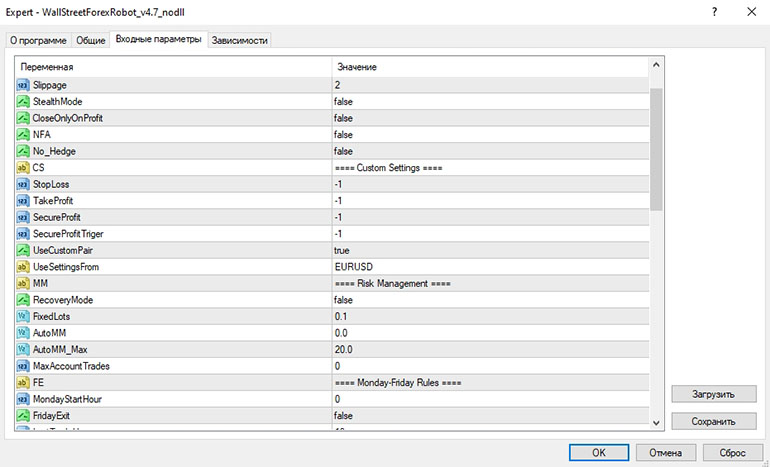The height and width of the screenshot is (467, 770).
Task: Click the integer icon beside TakeProfit
Action: pyautogui.click(x=23, y=201)
